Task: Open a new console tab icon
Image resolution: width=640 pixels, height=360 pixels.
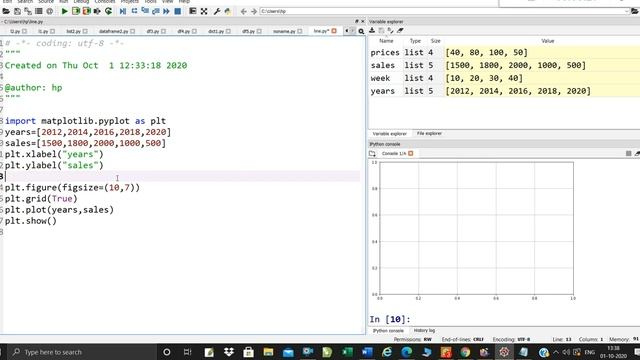Action: pos(372,153)
